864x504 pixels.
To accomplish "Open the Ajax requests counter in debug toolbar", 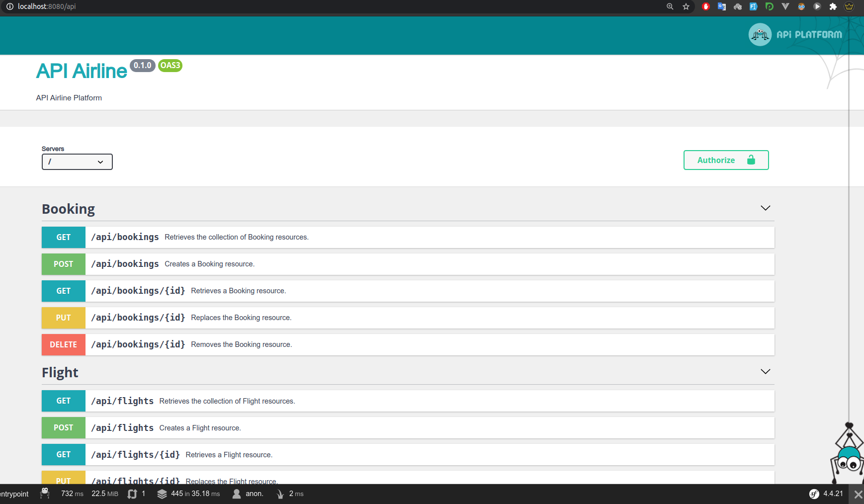I will click(136, 494).
